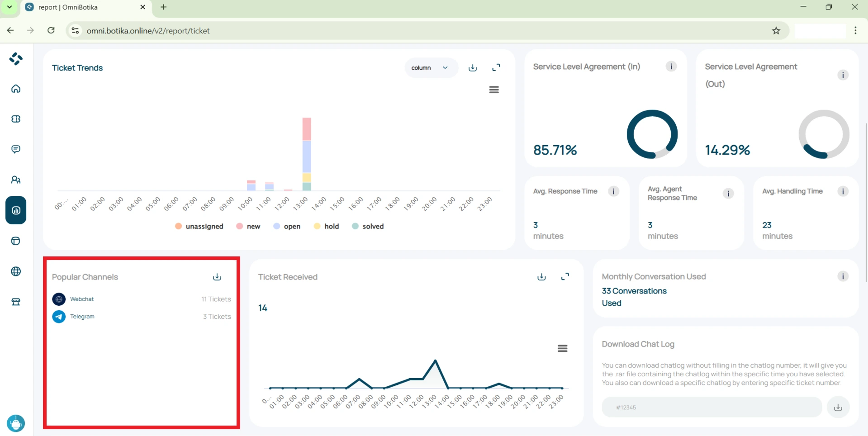Click the peak point at 13:00 on the line chart
The width and height of the screenshot is (868, 436).
click(x=435, y=360)
